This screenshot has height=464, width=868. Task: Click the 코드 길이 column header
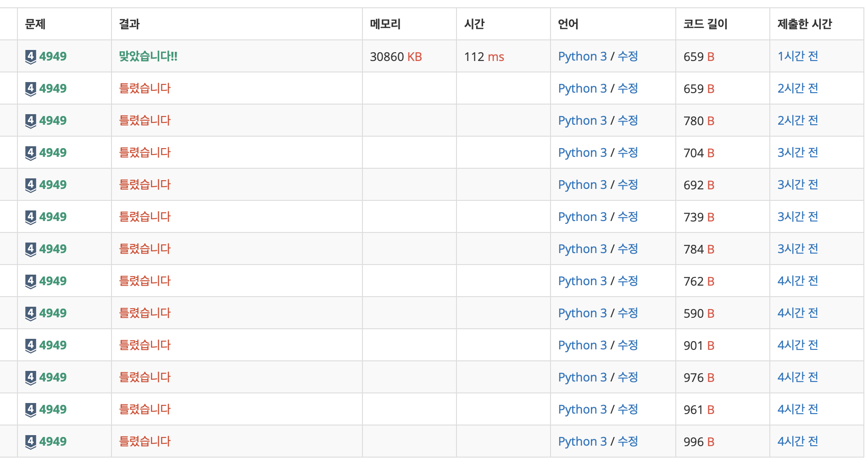coord(706,24)
